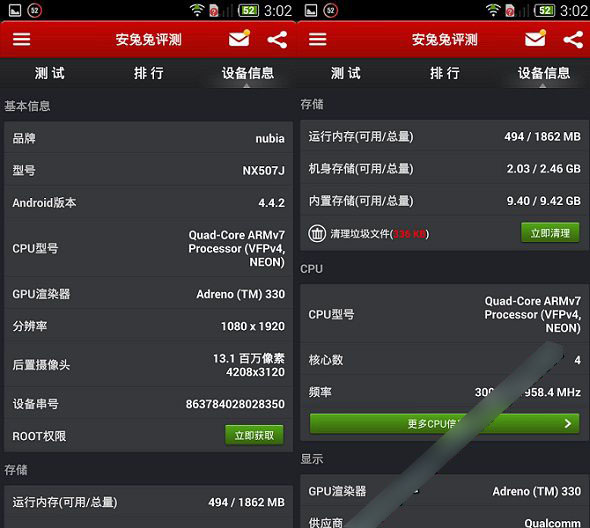Click the green 更多CPU信息 button

point(444,424)
